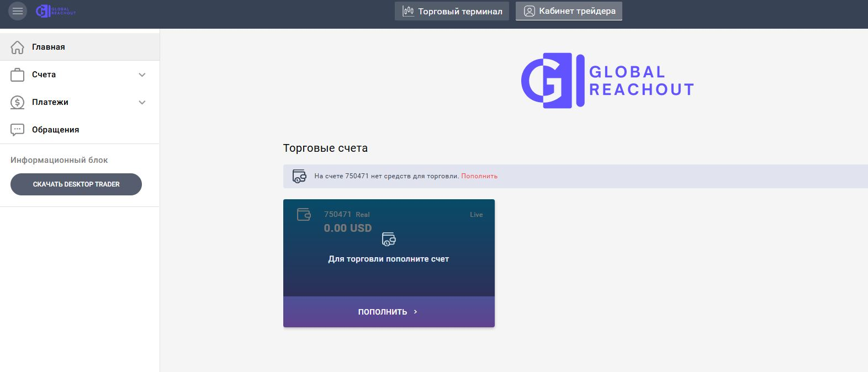This screenshot has width=868, height=372.
Task: Click the wallet icon beside account 750471
Action: tap(304, 215)
